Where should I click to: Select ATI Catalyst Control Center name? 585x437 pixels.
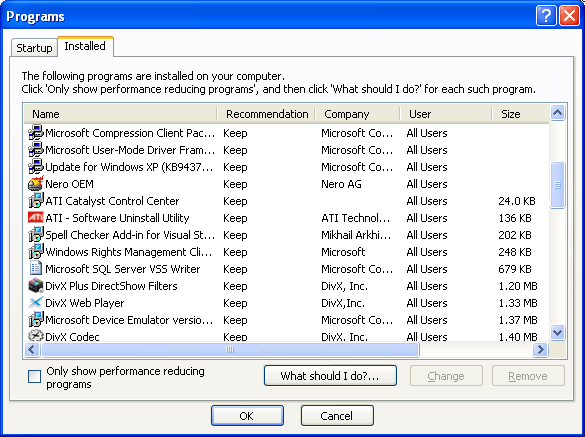click(x=112, y=201)
